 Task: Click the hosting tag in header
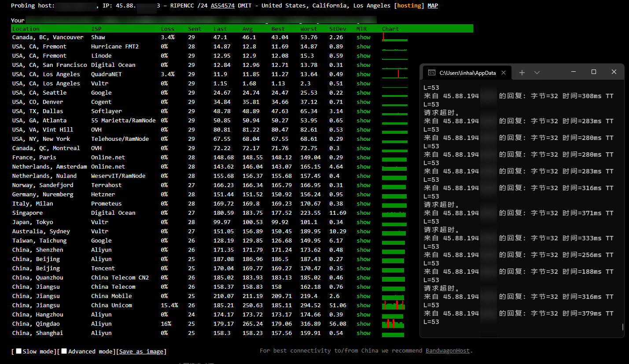tap(409, 6)
